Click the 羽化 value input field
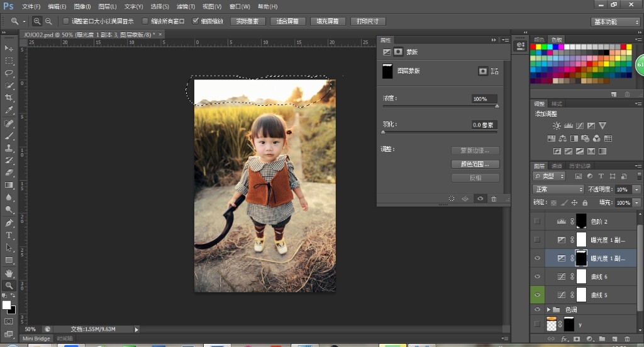 [x=484, y=125]
